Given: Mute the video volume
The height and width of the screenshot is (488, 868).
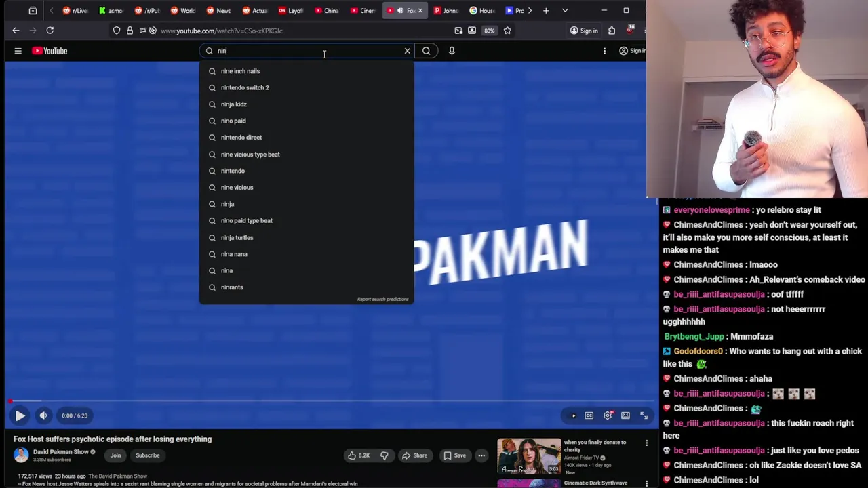Looking at the screenshot, I should click(x=43, y=415).
